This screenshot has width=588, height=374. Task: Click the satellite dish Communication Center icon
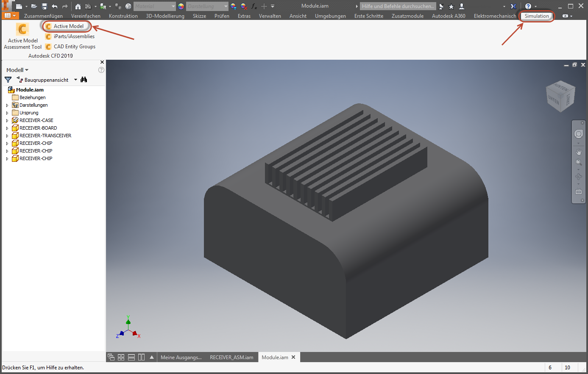(441, 6)
